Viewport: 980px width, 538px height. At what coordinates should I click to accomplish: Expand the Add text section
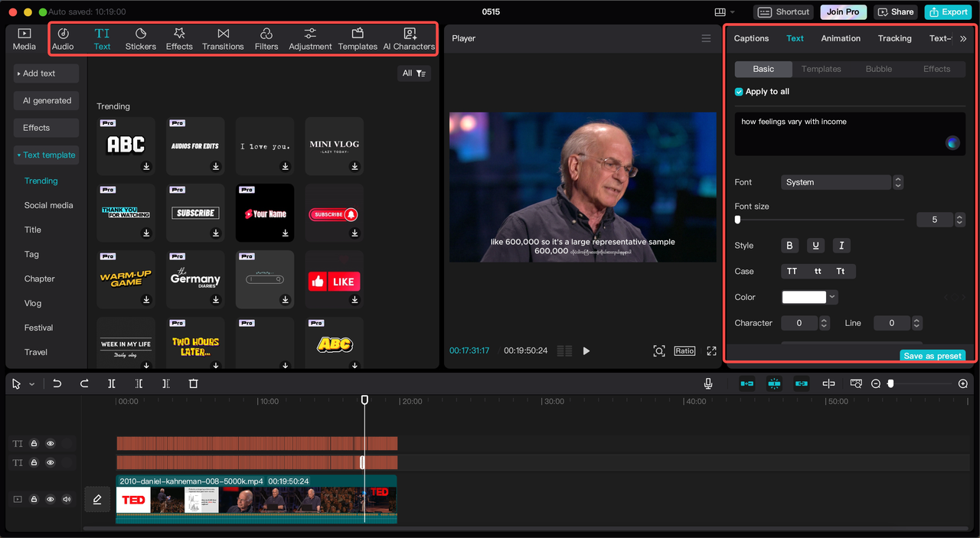(46, 73)
